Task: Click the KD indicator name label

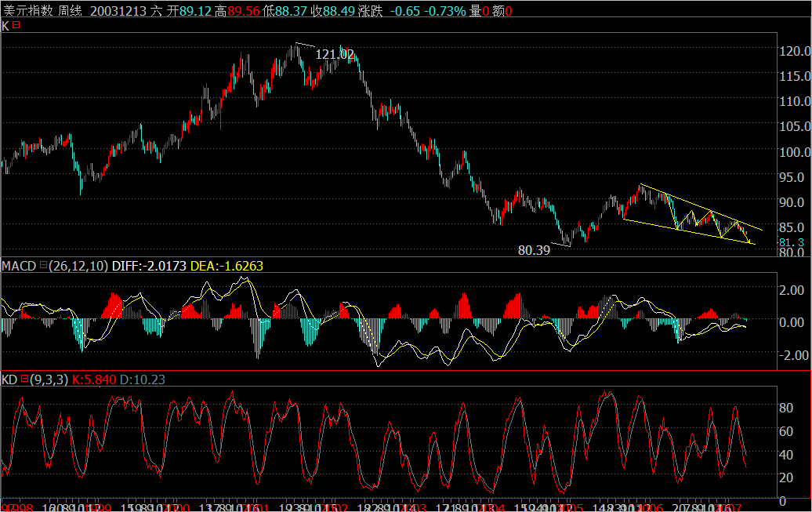Action: (10, 379)
